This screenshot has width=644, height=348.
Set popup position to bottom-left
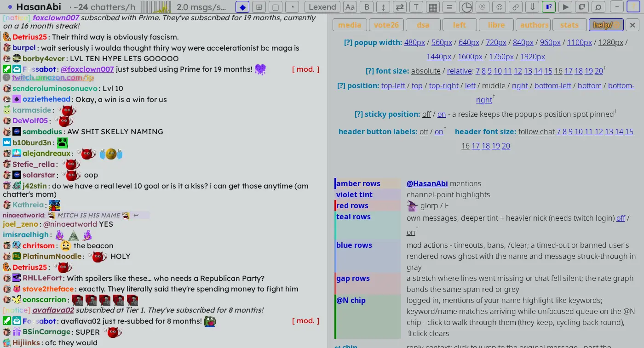(553, 86)
